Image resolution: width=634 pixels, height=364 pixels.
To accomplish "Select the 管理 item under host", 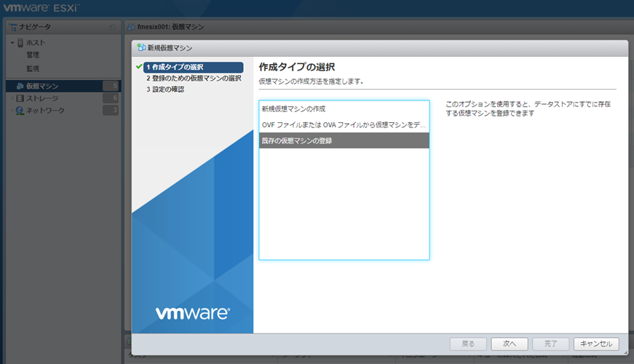I will click(33, 55).
